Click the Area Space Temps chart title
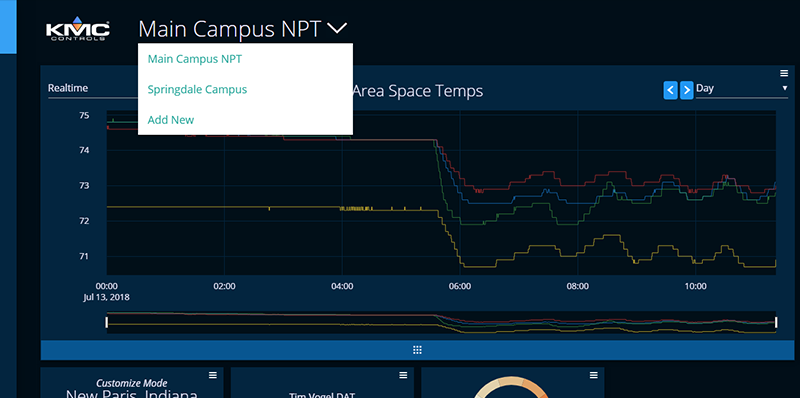Image resolution: width=800 pixels, height=398 pixels. tap(417, 91)
